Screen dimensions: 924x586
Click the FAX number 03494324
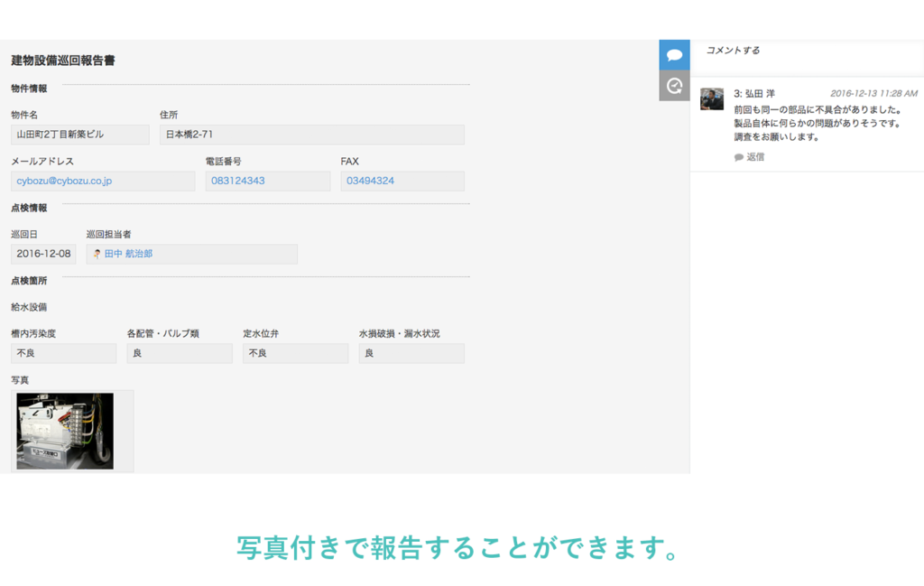tap(368, 181)
